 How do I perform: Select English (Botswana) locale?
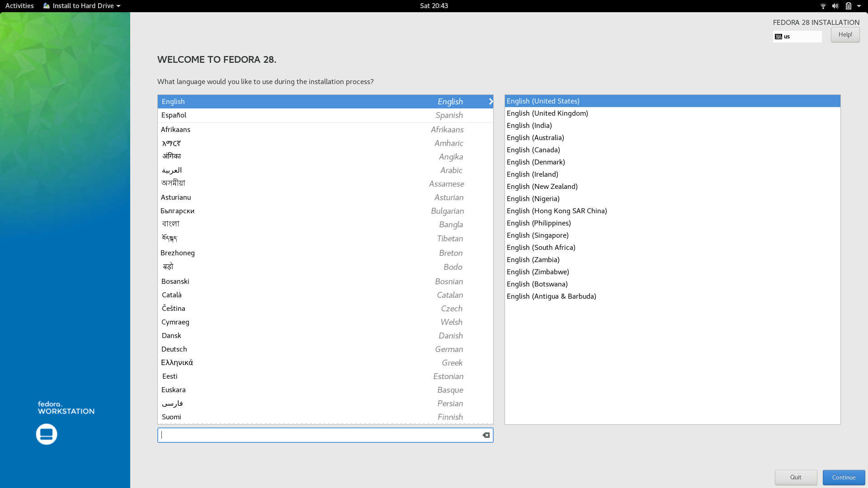[672, 284]
